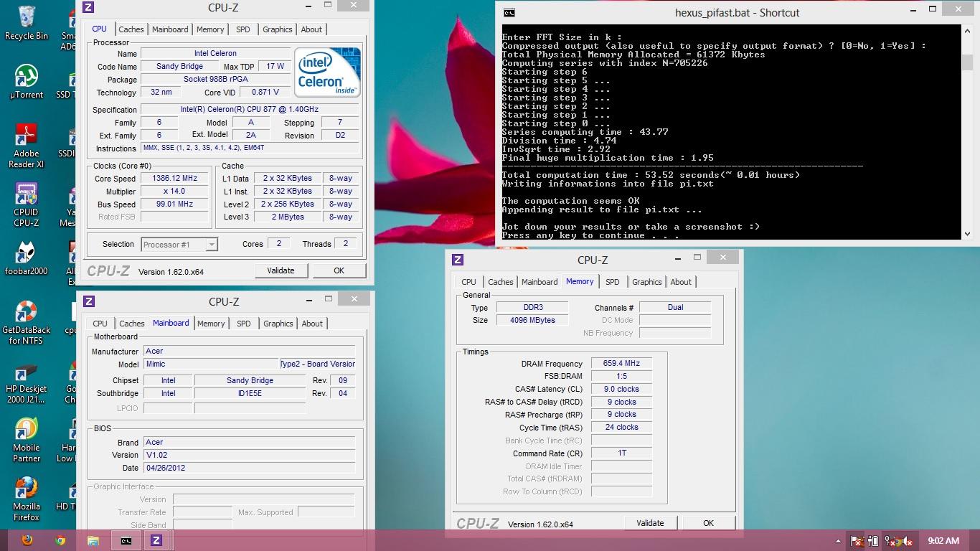Screen dimensions: 980x551
Task: Open the network status tray icon
Action: pos(891,541)
